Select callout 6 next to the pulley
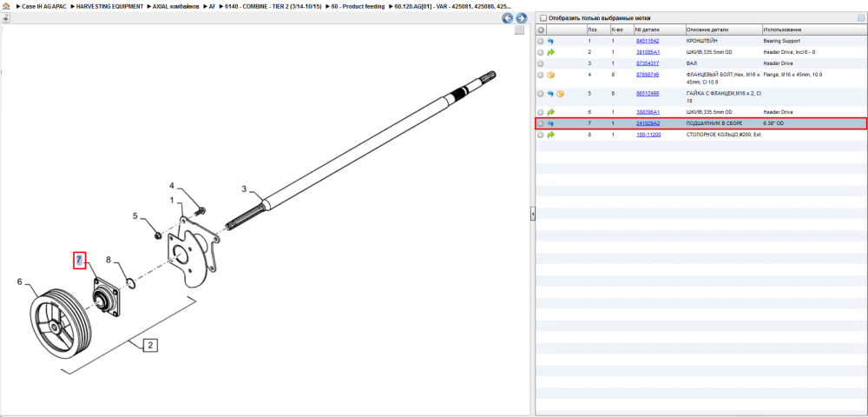868x417 pixels. [19, 281]
